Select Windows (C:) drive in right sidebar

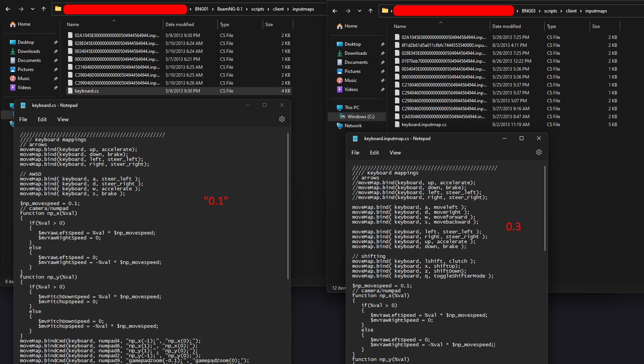pos(361,117)
